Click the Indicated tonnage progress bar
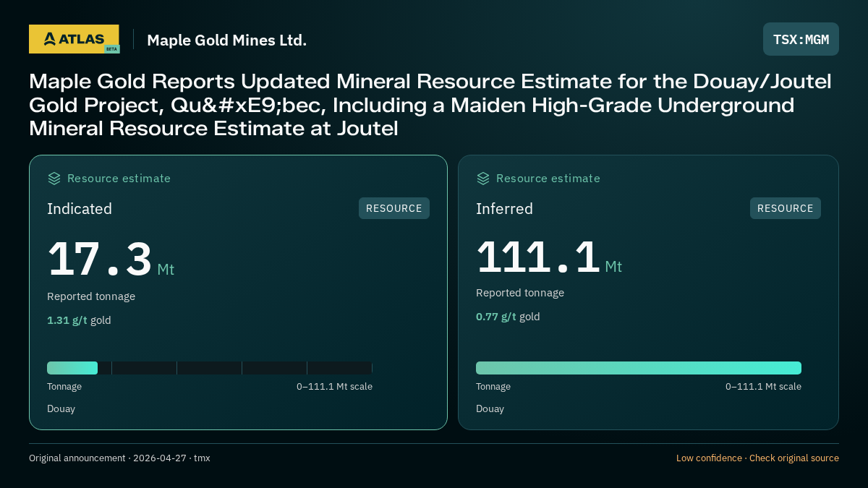The image size is (868, 488). (210, 368)
